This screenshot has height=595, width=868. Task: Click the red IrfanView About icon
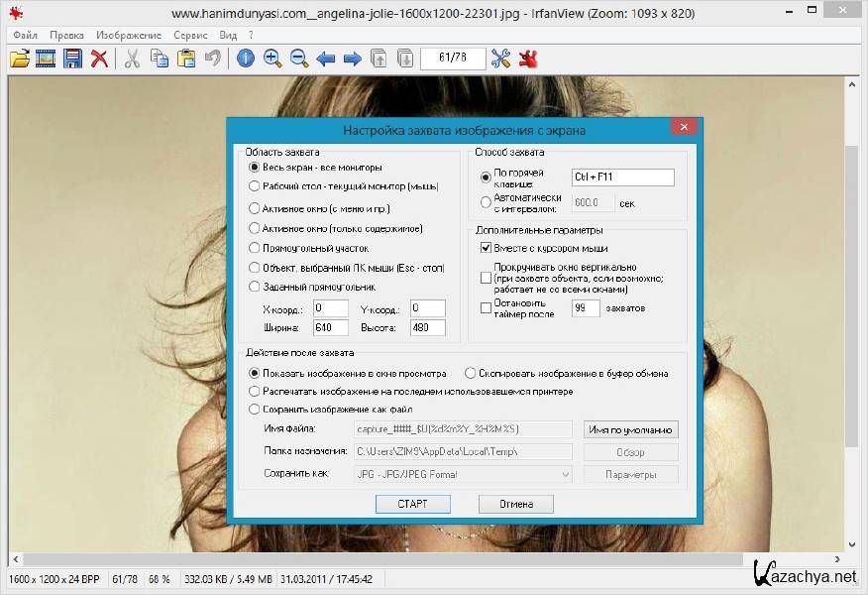click(527, 59)
